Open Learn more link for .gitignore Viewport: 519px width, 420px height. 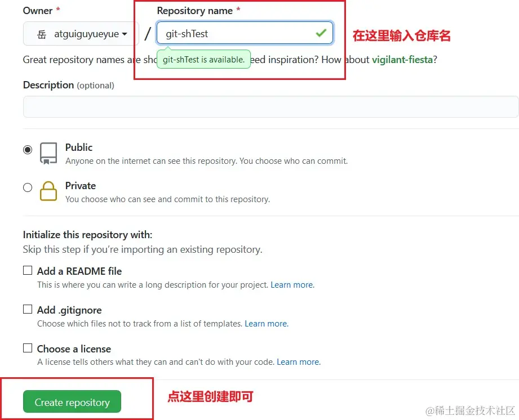[x=267, y=323]
